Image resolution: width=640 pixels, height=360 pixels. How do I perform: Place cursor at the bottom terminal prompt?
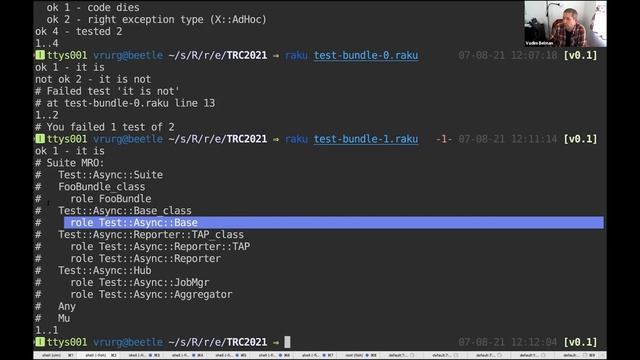pos(287,342)
